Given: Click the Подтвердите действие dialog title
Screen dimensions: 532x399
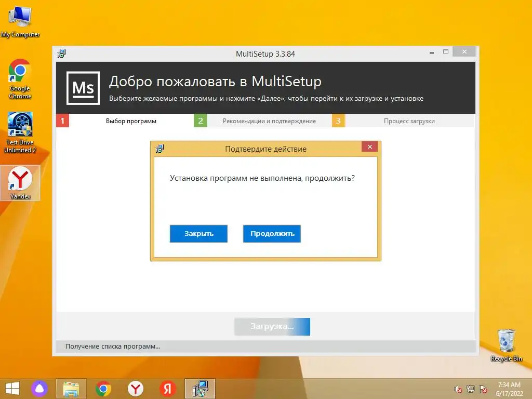Looking at the screenshot, I should [x=265, y=149].
